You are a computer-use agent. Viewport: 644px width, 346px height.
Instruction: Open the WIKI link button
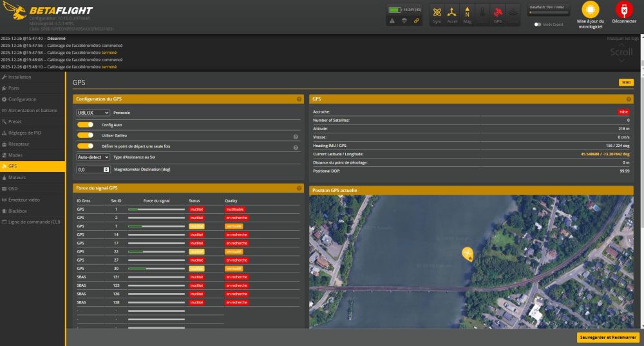click(626, 82)
